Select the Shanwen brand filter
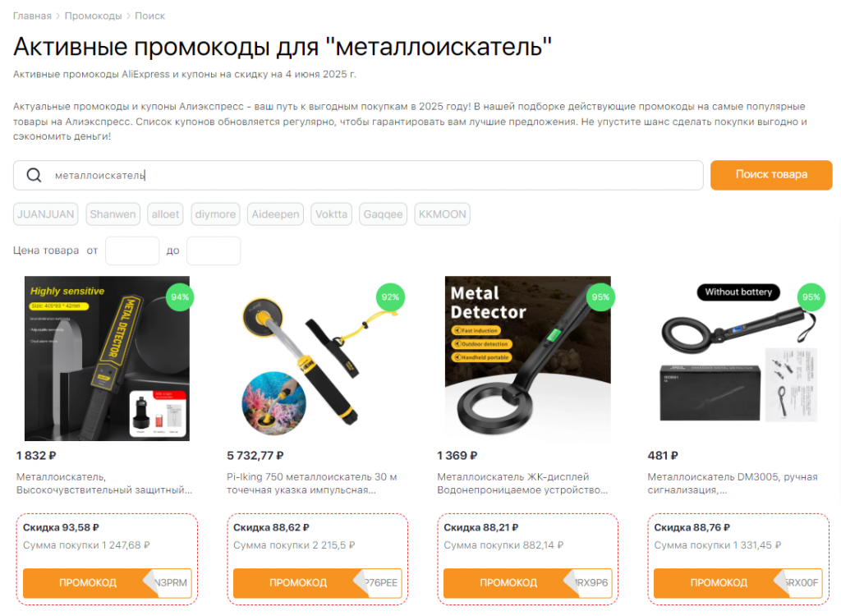 click(x=113, y=214)
